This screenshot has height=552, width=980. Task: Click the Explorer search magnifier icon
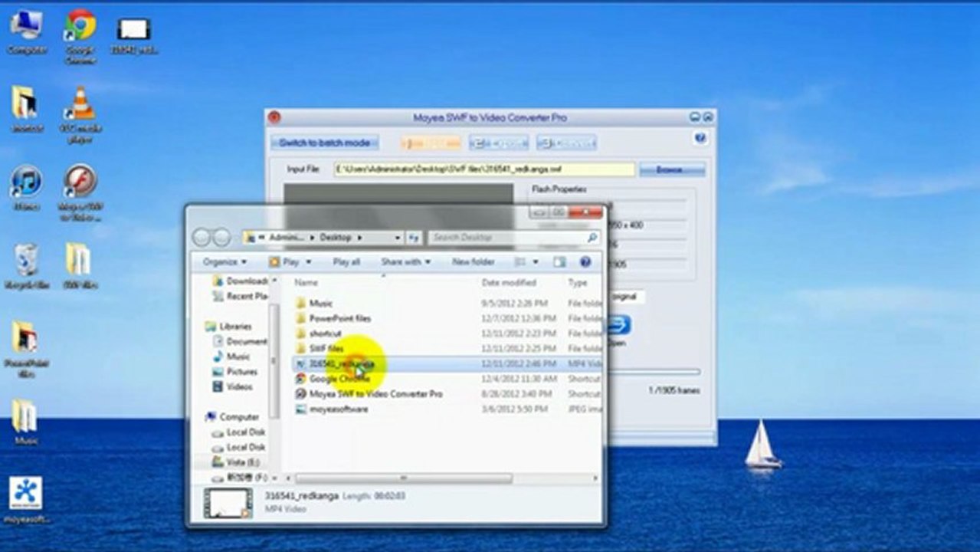(x=592, y=238)
